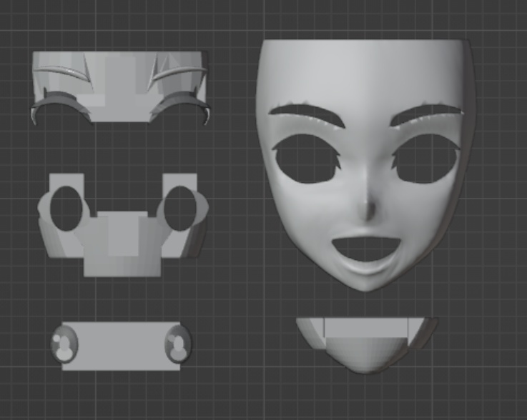
Task: Select the upper-right eyelash spike
Action: tap(153, 71)
